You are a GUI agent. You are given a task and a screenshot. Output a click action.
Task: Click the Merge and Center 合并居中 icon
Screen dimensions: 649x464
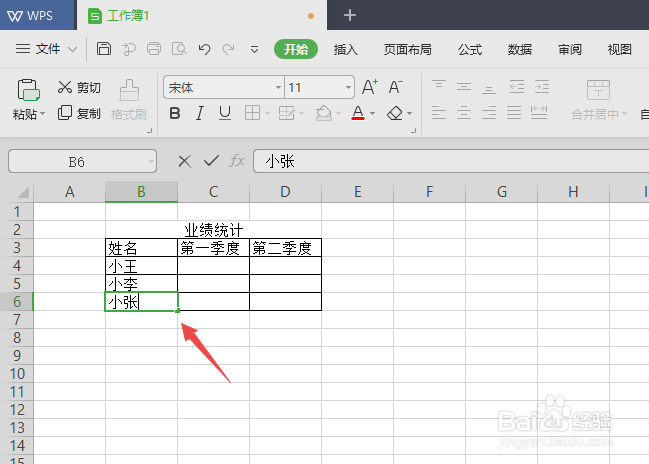tap(598, 89)
